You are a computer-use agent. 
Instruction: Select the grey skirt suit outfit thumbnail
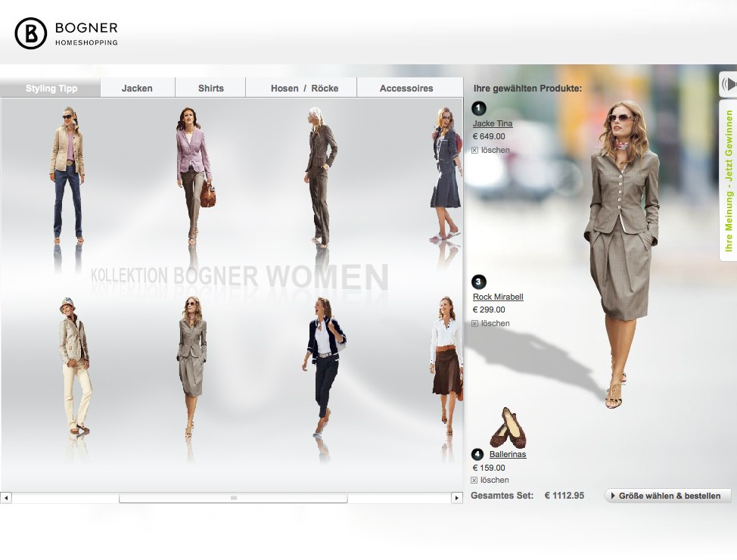pyautogui.click(x=191, y=366)
